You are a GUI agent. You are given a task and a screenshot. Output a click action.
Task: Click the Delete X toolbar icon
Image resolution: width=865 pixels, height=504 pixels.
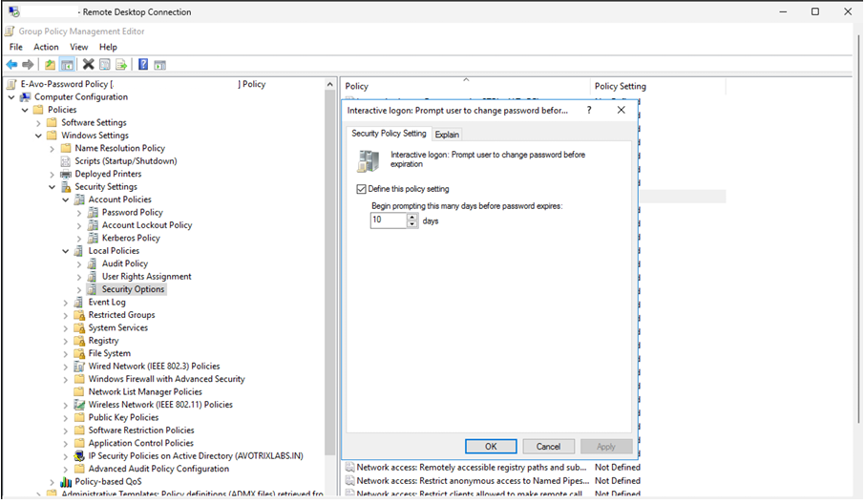[x=88, y=65]
